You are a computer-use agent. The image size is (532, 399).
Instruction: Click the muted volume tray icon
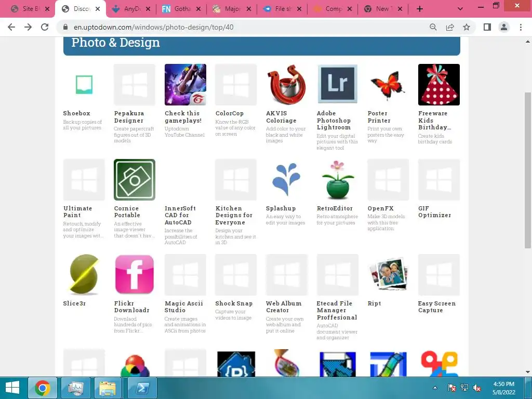(477, 388)
